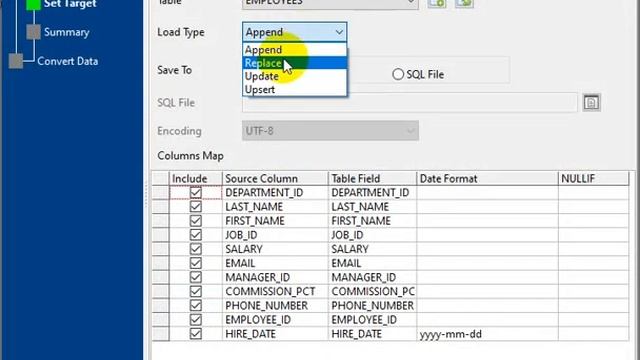Go to Summary step

[x=67, y=32]
